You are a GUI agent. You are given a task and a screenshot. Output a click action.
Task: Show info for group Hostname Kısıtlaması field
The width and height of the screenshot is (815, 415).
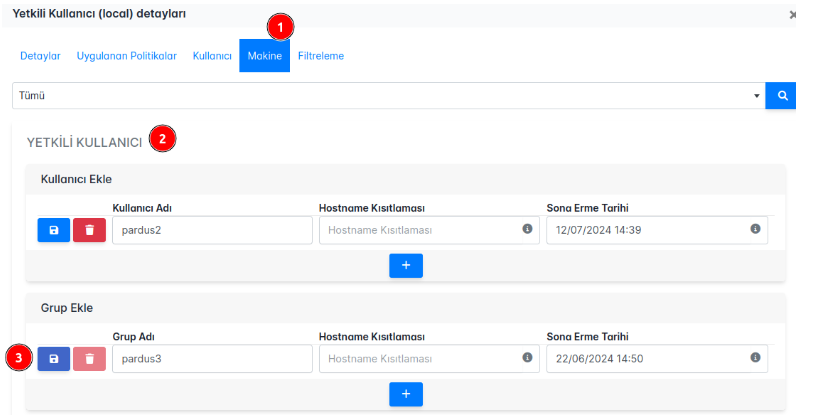528,357
